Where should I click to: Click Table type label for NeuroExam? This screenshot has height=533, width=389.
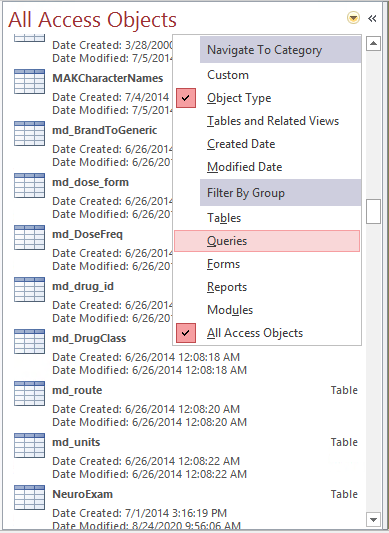click(344, 494)
